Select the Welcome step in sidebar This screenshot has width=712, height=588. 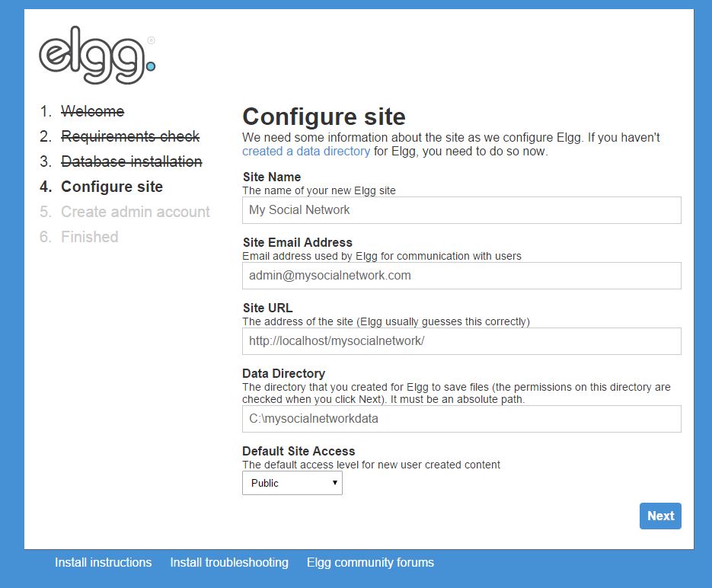click(x=92, y=111)
